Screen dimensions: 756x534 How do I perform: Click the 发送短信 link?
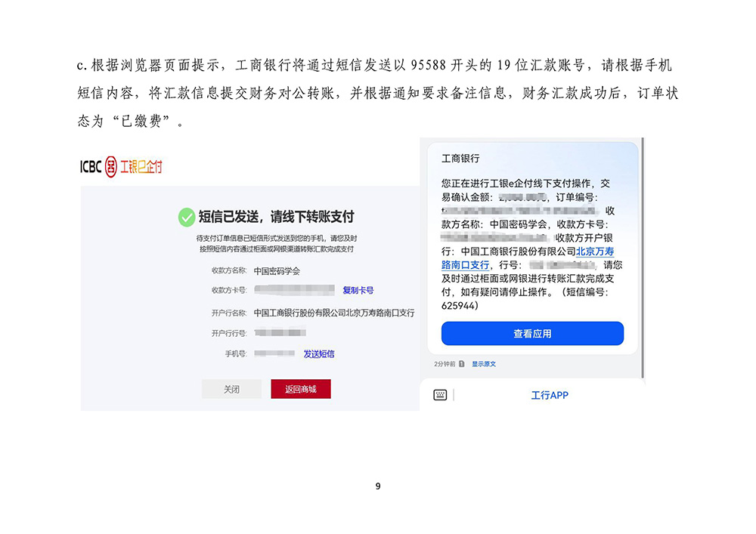pyautogui.click(x=319, y=354)
